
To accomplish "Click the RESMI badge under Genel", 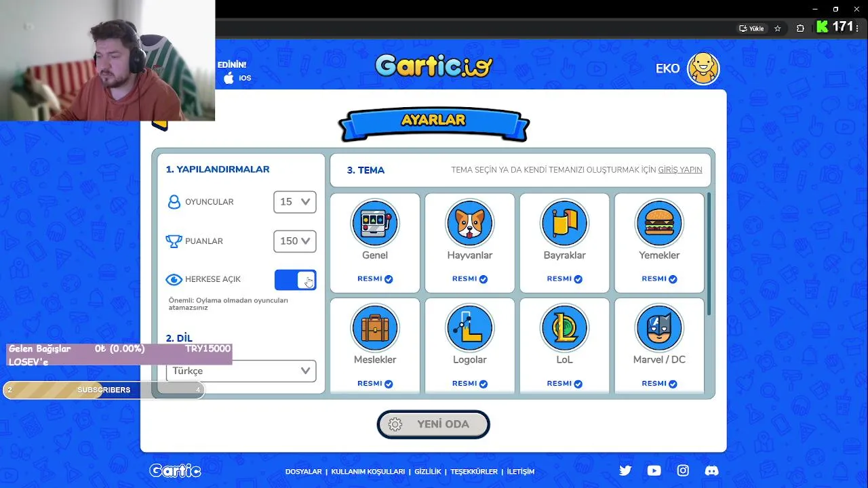I will pos(375,279).
